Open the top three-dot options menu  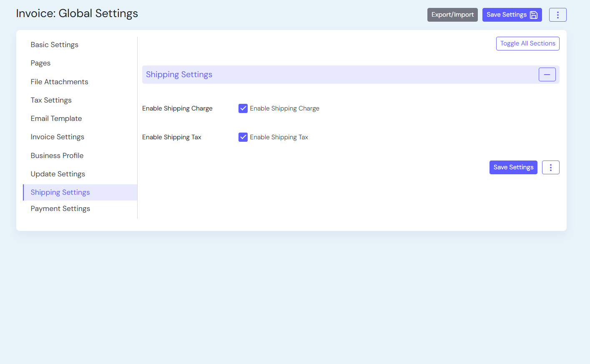coord(557,15)
